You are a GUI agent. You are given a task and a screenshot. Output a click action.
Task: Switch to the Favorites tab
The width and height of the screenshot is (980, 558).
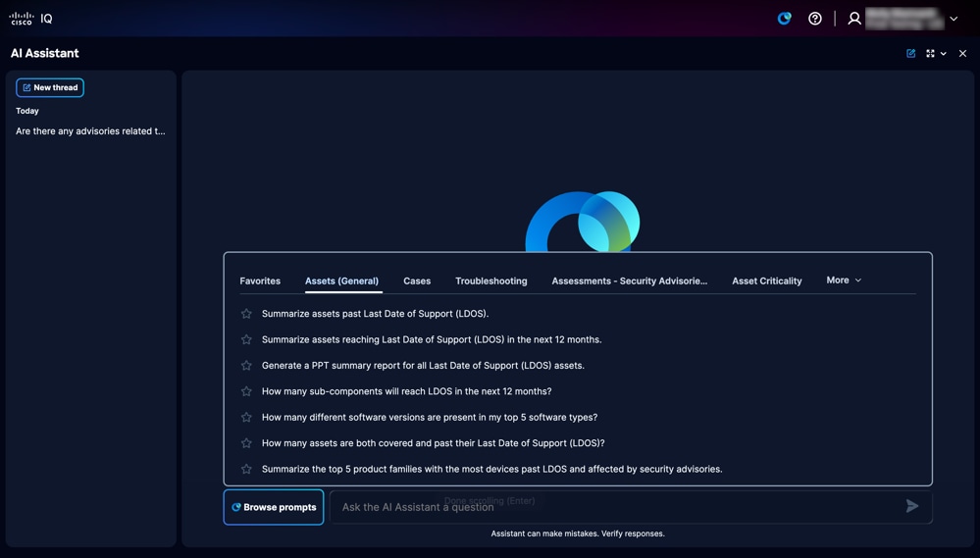[x=260, y=281]
